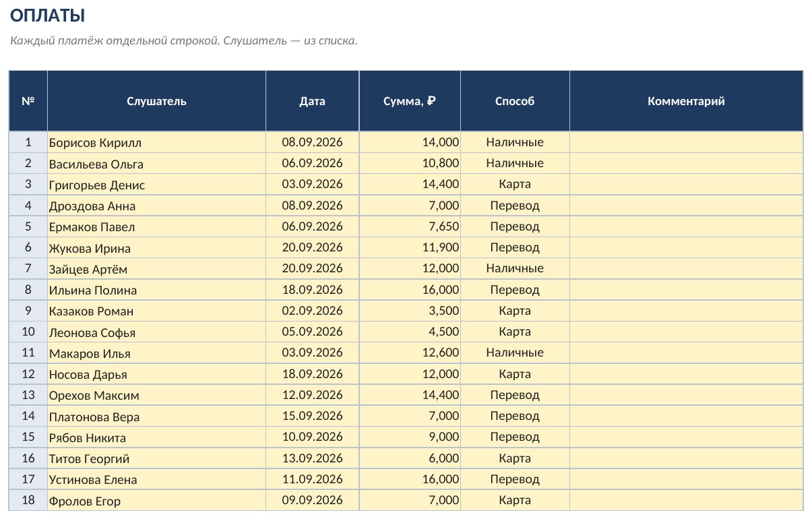The image size is (812, 519).
Task: Select the № column header
Action: (x=28, y=101)
